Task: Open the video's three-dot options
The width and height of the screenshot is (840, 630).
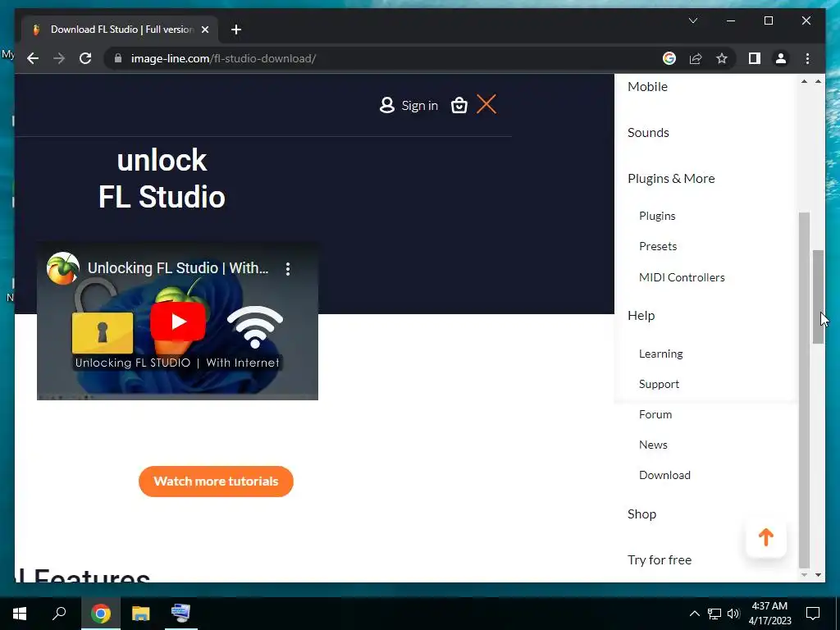Action: pos(288,268)
